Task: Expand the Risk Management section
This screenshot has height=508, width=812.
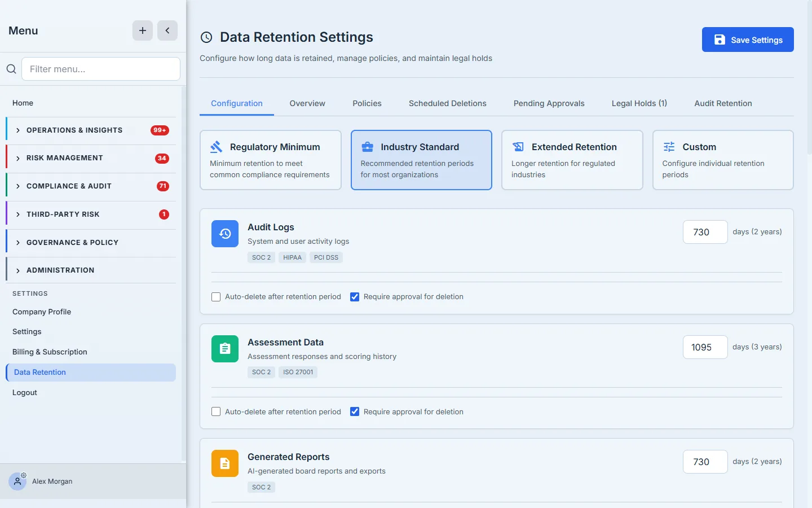Action: coord(91,158)
